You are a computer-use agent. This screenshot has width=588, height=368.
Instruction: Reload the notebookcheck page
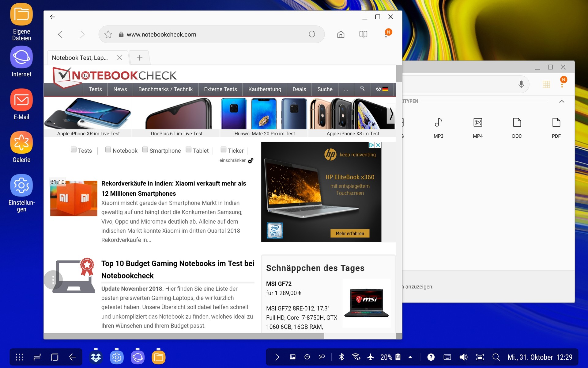click(x=312, y=34)
